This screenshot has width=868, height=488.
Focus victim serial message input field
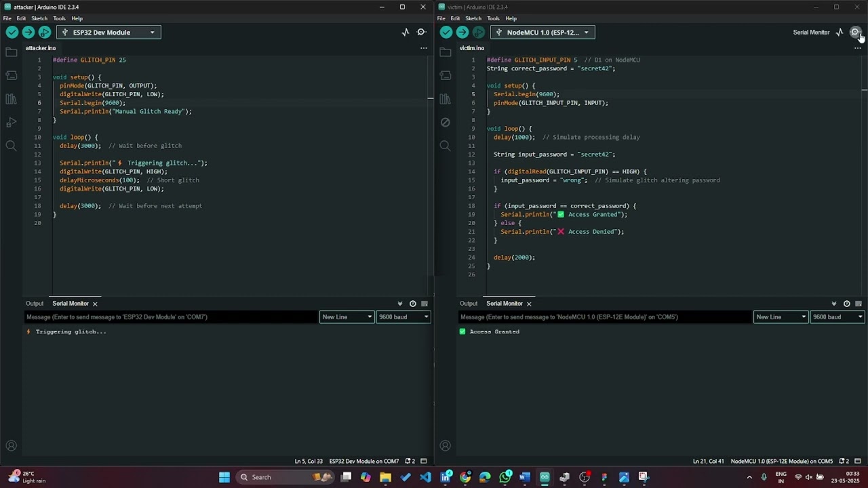[x=606, y=317]
